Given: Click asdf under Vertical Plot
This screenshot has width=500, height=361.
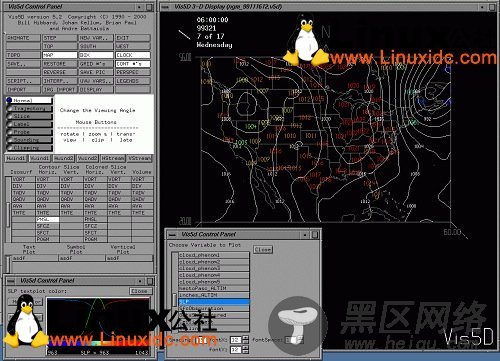Looking at the screenshot, I should click(x=129, y=258).
